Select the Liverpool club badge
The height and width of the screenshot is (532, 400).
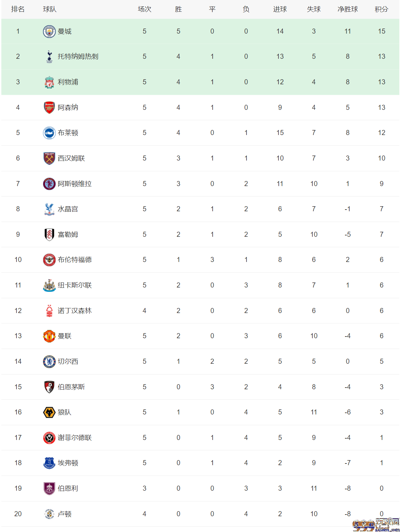(x=49, y=82)
